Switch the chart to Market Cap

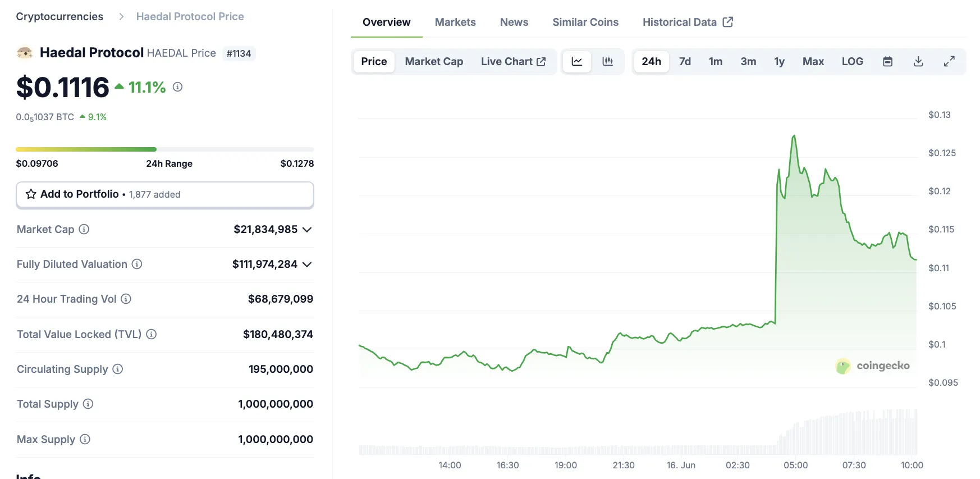click(434, 62)
